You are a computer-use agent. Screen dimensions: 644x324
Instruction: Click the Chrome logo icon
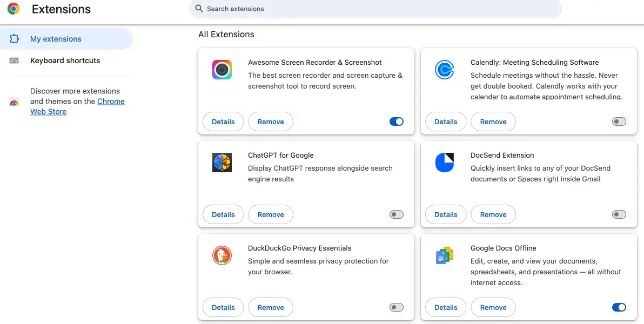point(14,9)
